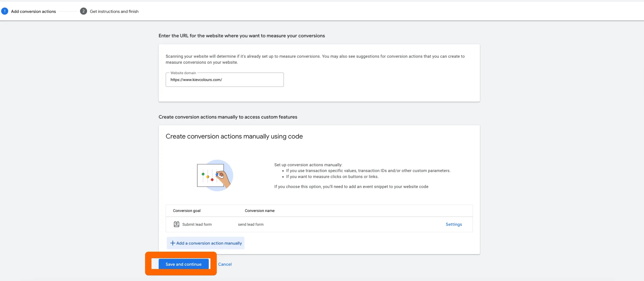Click Save and continue button
The height and width of the screenshot is (281, 644).
[x=184, y=264]
